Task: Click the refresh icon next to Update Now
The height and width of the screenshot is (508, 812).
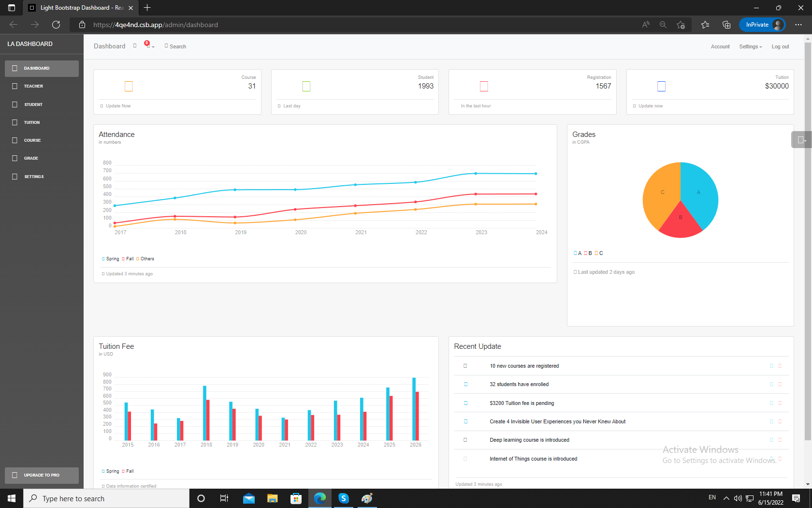Action: click(101, 105)
